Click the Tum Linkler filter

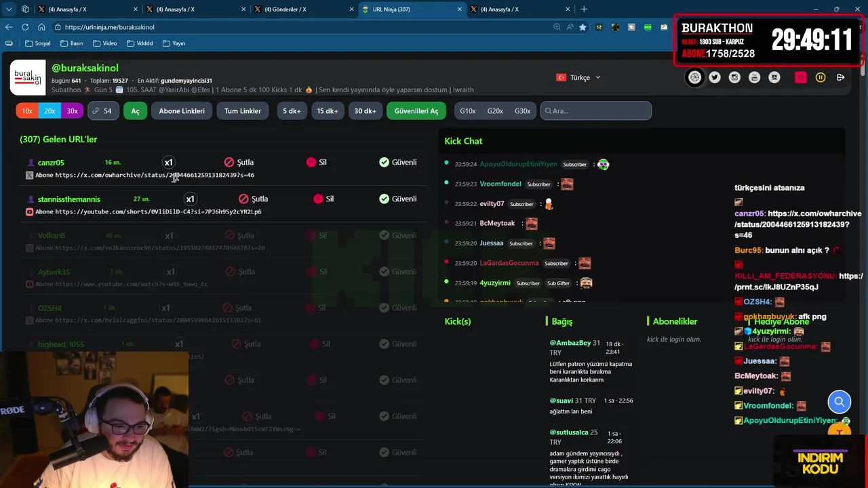point(243,111)
